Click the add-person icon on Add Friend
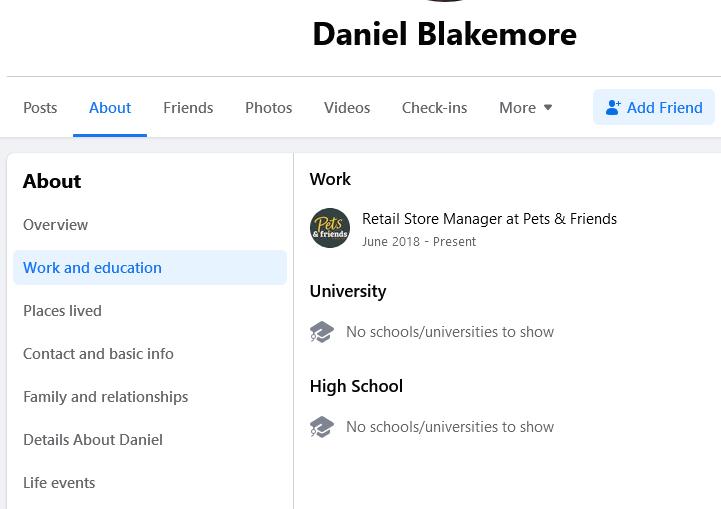721x509 pixels. tap(613, 108)
